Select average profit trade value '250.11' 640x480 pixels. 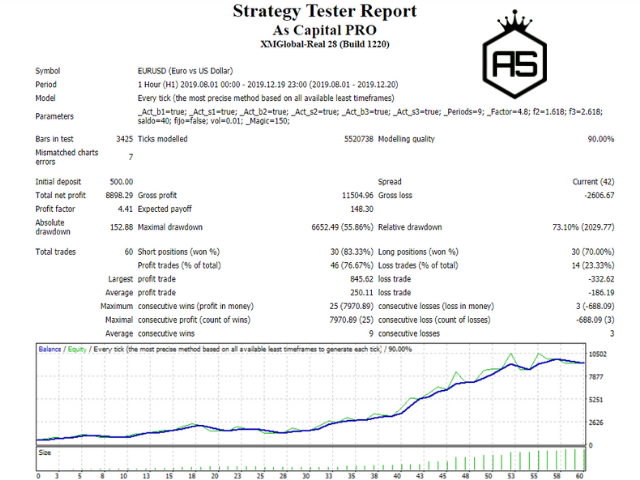pos(362,293)
